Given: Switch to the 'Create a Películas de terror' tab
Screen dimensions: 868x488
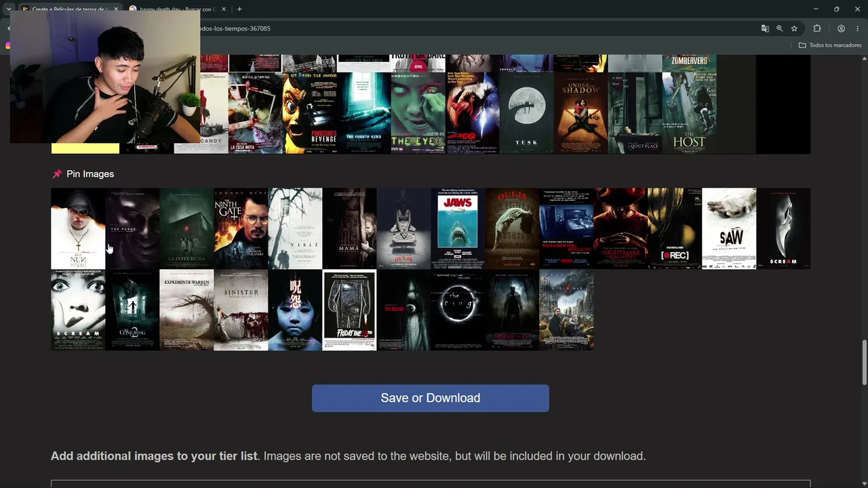Looking at the screenshot, I should [x=68, y=9].
